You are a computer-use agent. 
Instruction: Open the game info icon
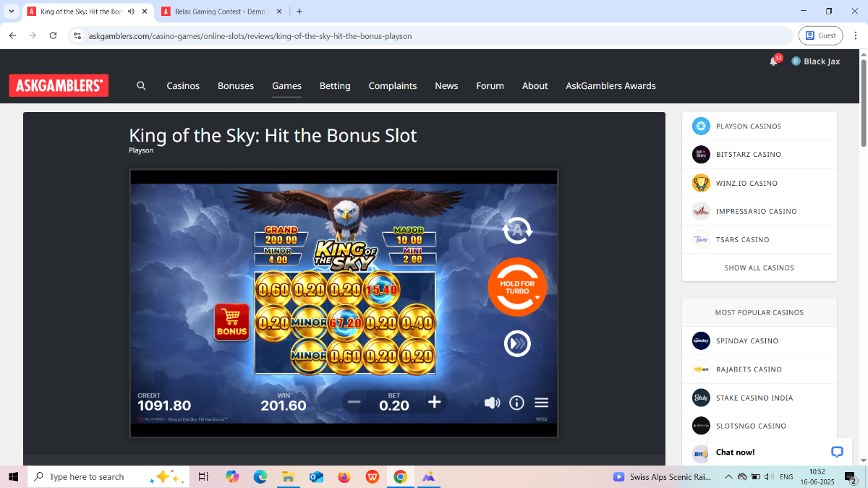[516, 403]
